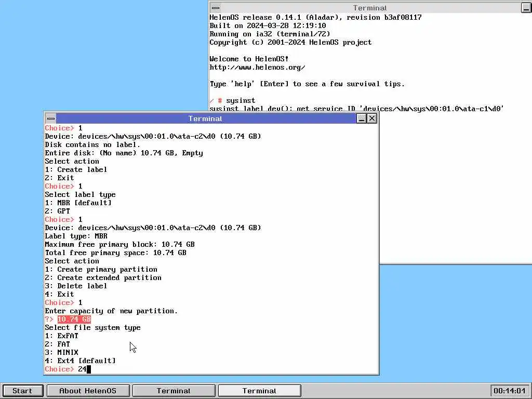Click '4: Exit' line in partition menu
The width and height of the screenshot is (532, 399).
point(59,294)
